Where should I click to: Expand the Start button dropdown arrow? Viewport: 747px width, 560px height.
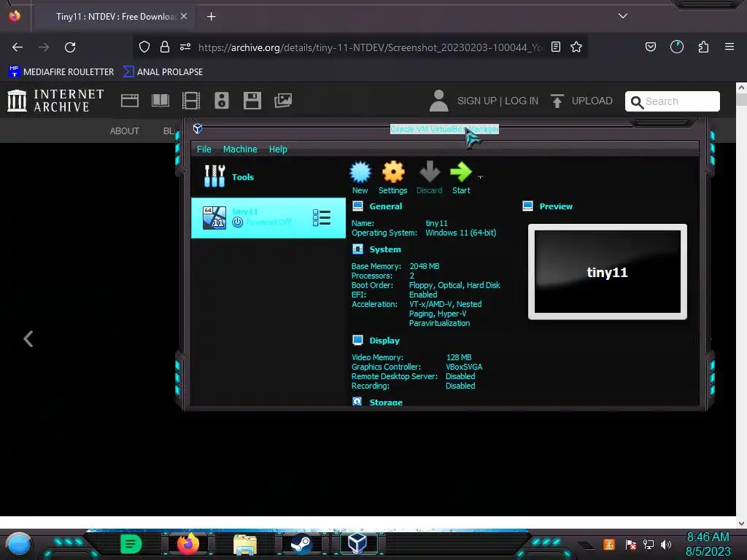[x=480, y=177]
